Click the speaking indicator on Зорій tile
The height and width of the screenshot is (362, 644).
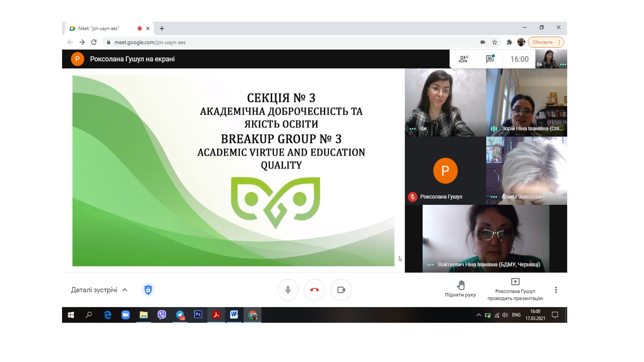click(x=494, y=129)
